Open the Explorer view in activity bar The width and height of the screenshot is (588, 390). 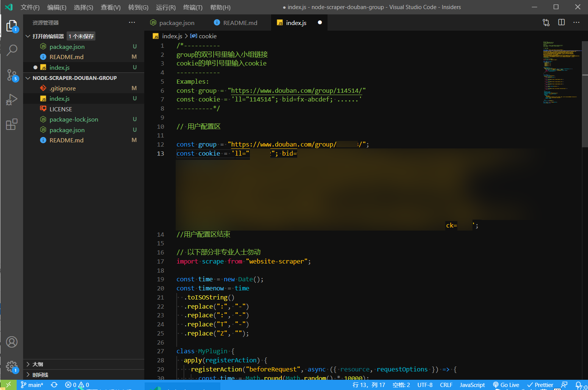tap(12, 26)
